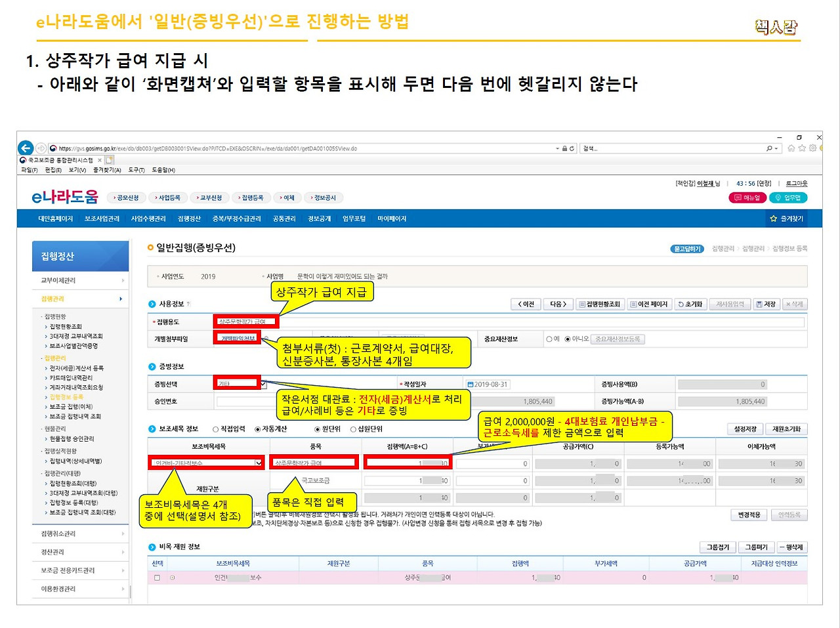Click the red 매뉴얼 button
Image resolution: width=840 pixels, height=628 pixels.
click(x=747, y=198)
